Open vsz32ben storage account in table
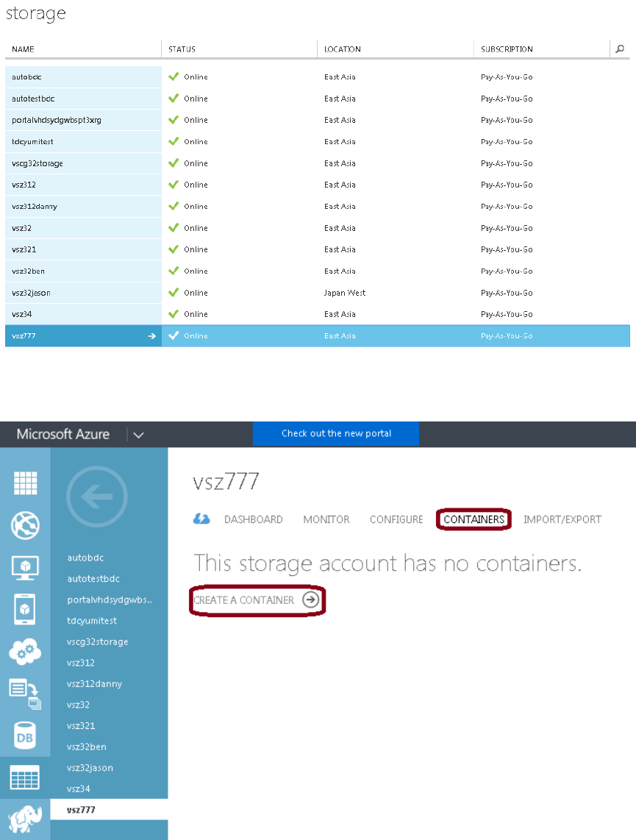 tap(28, 271)
